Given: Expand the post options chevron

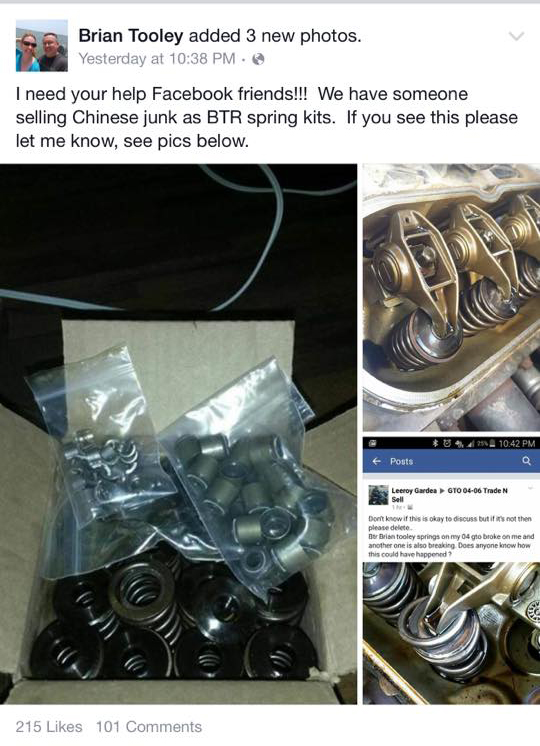Looking at the screenshot, I should click(x=516, y=36).
